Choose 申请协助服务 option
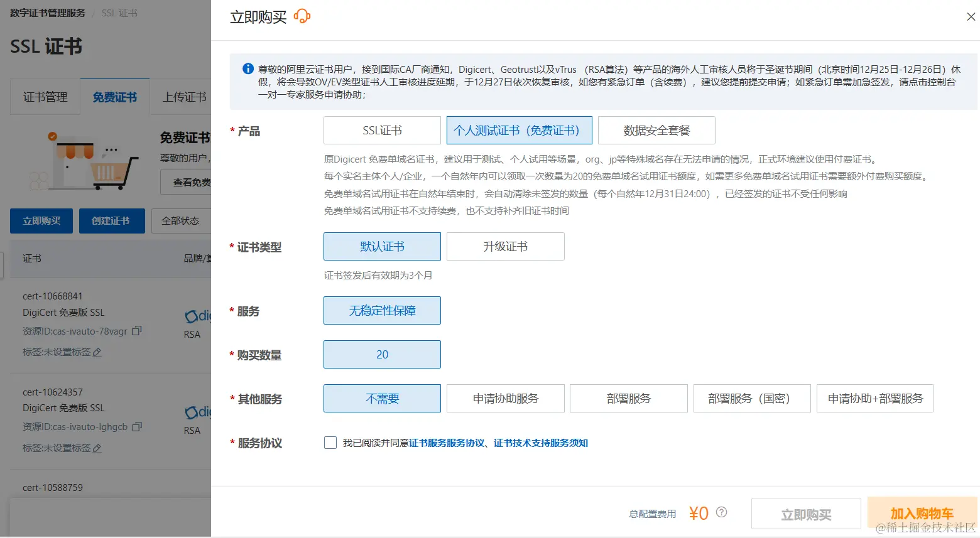 [505, 399]
